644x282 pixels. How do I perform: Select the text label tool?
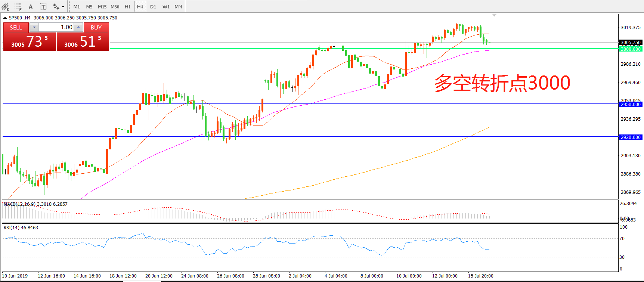[43, 6]
